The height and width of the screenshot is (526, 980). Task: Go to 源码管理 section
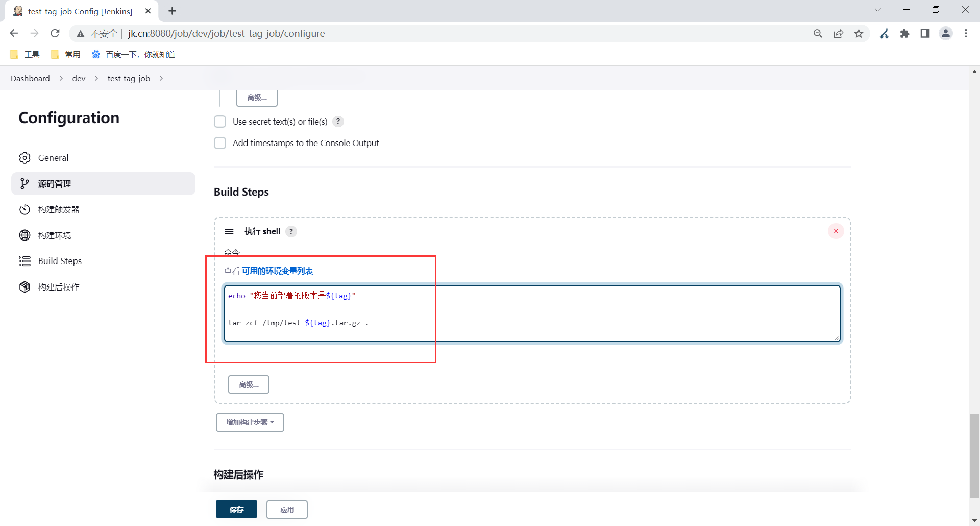pyautogui.click(x=103, y=184)
